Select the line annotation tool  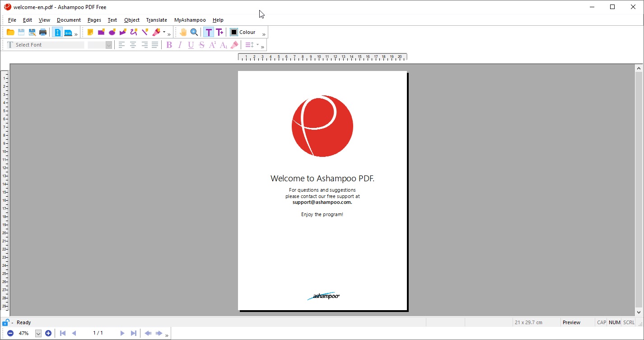[x=145, y=32]
